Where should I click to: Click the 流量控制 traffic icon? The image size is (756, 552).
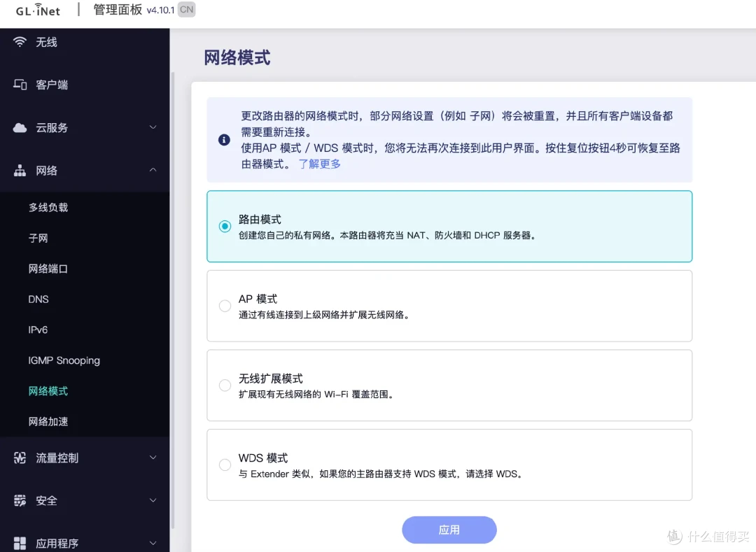coord(20,458)
